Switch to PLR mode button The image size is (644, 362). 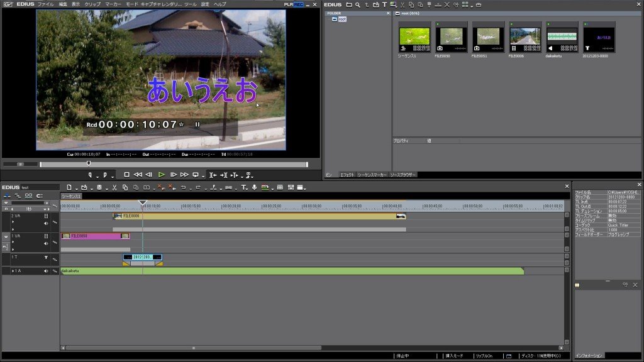coord(288,4)
